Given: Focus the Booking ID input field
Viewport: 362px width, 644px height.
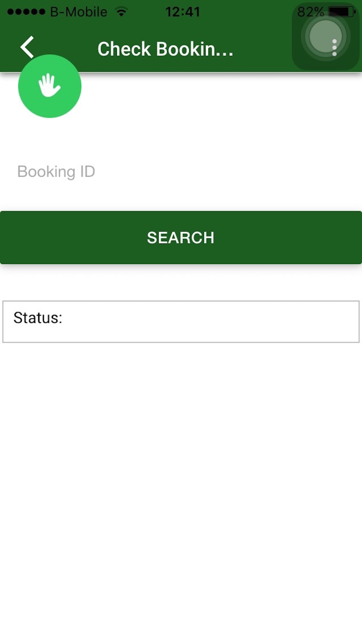Looking at the screenshot, I should 181,172.
